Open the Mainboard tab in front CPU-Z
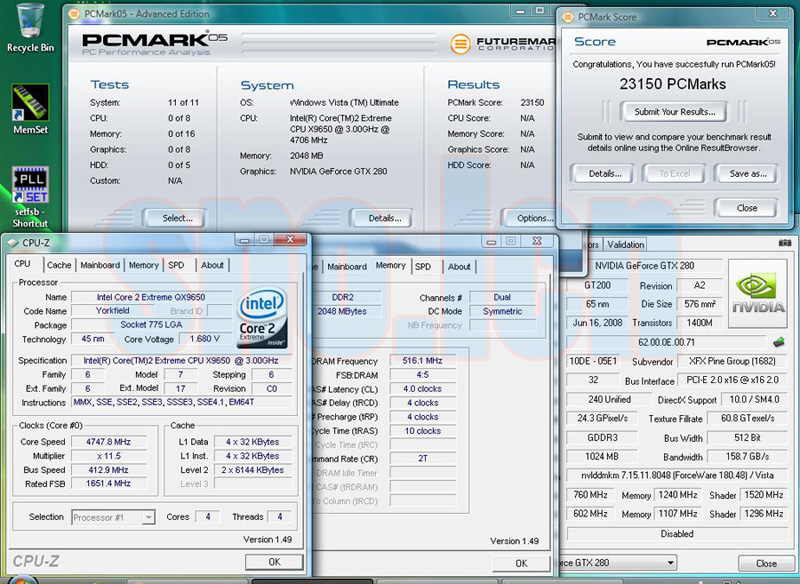Viewport: 800px width, 584px height. (100, 265)
